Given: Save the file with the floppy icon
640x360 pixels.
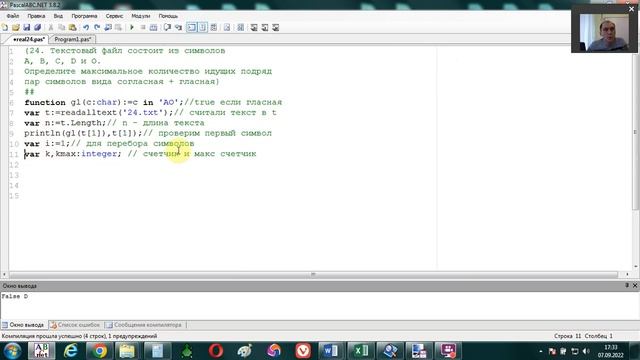Looking at the screenshot, I should coord(27,27).
